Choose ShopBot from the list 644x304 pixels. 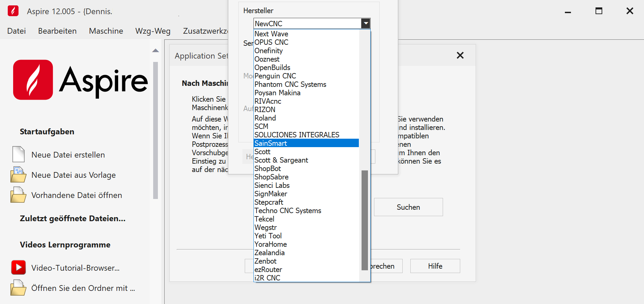point(306,168)
